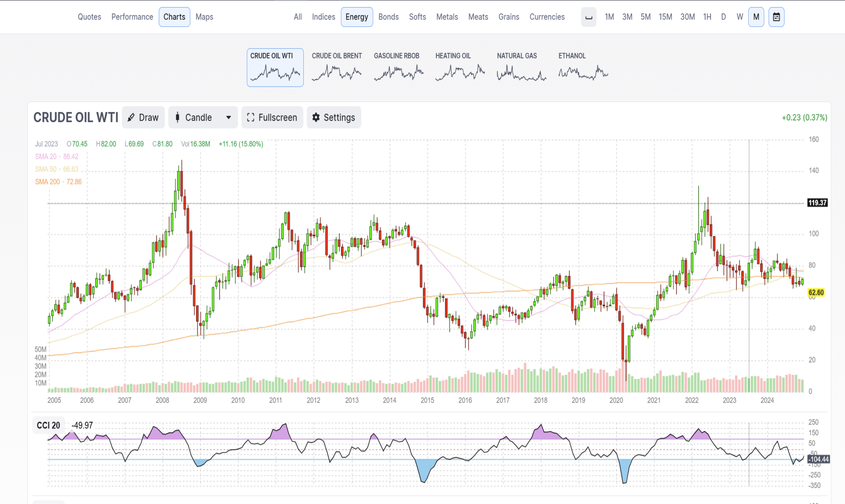The image size is (845, 504).
Task: Click the Settings gear icon
Action: click(316, 117)
